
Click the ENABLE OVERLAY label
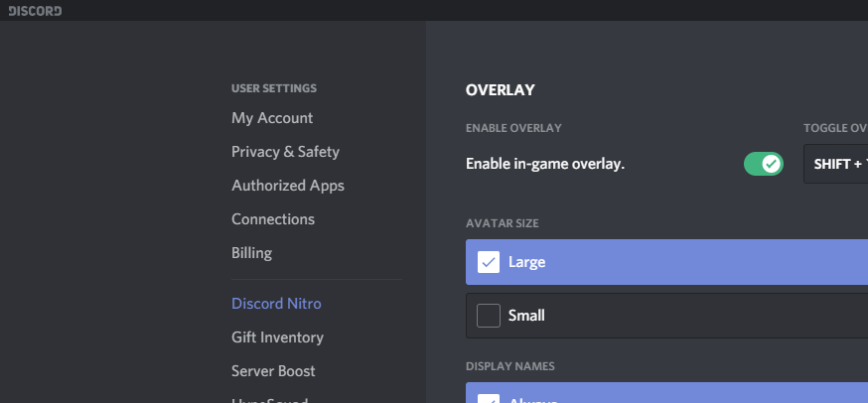[513, 128]
